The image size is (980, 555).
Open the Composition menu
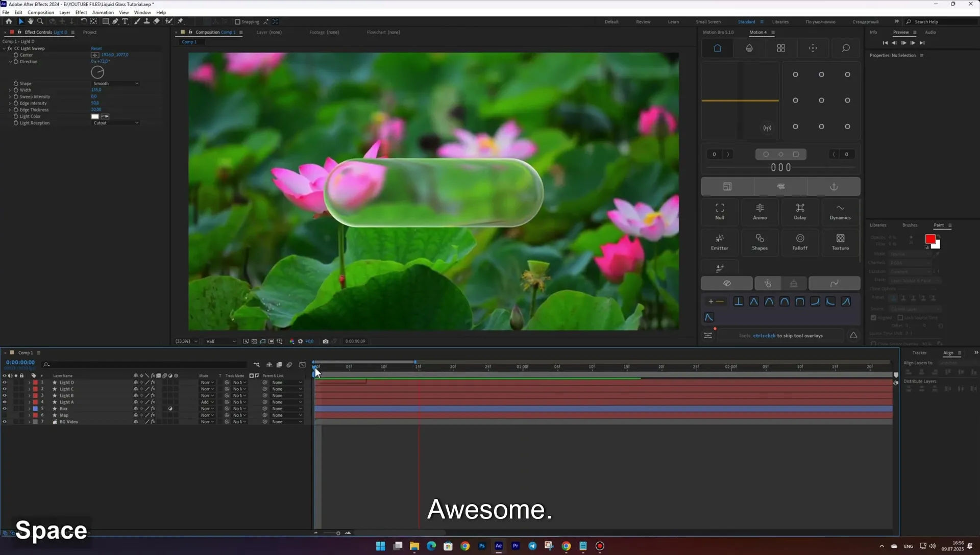(40, 12)
